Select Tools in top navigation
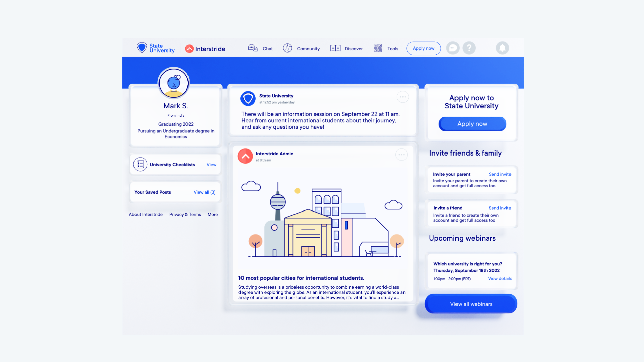 [393, 49]
